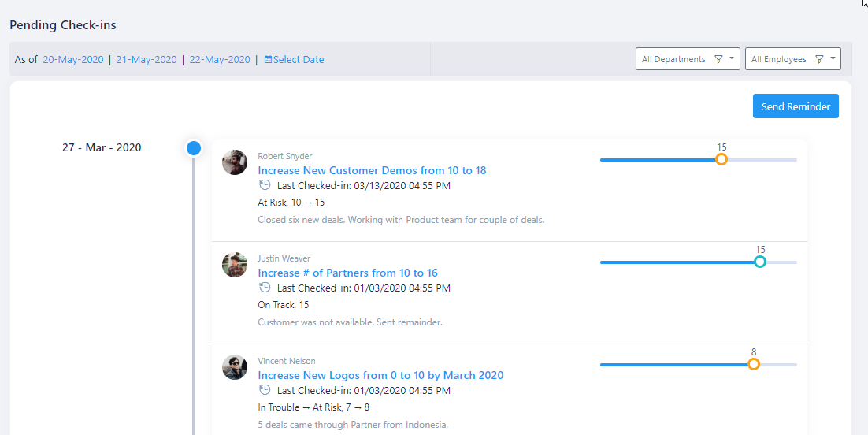Click the Vincent Nelson name text
The image size is (868, 435).
point(287,361)
